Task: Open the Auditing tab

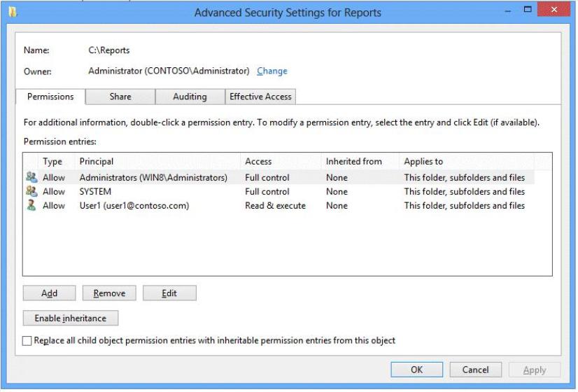Action: click(x=190, y=97)
